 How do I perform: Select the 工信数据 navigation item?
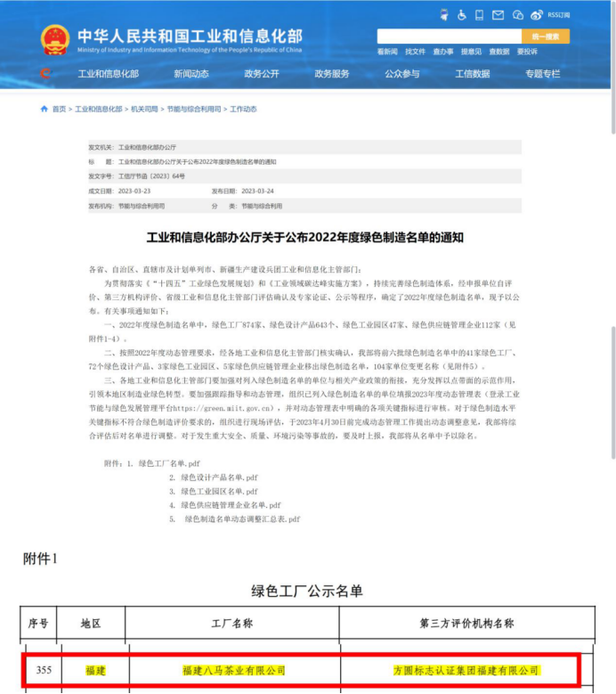pos(473,74)
